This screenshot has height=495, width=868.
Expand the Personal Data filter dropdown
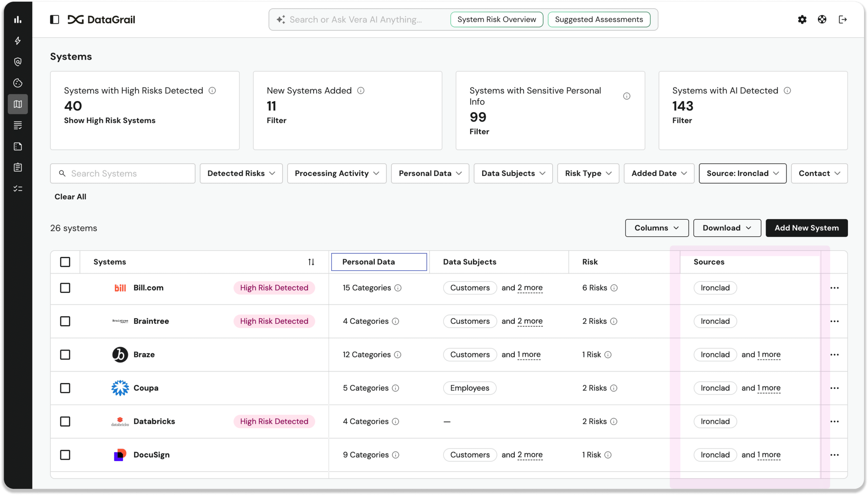tap(430, 173)
